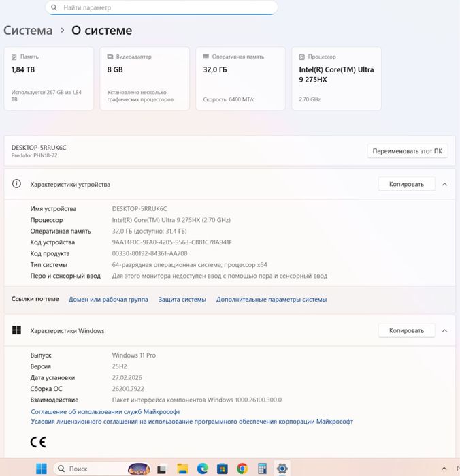Focus the Найти параметр search field
Image resolution: width=460 pixels, height=476 pixels.
tap(161, 7)
